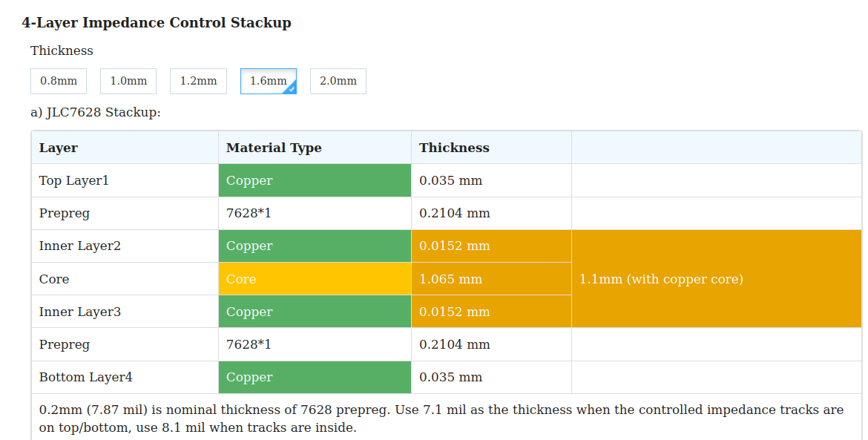Click the 7628 prepreg nominal thickness note
Image resolution: width=868 pixels, height=440 pixels.
pyautogui.click(x=441, y=418)
